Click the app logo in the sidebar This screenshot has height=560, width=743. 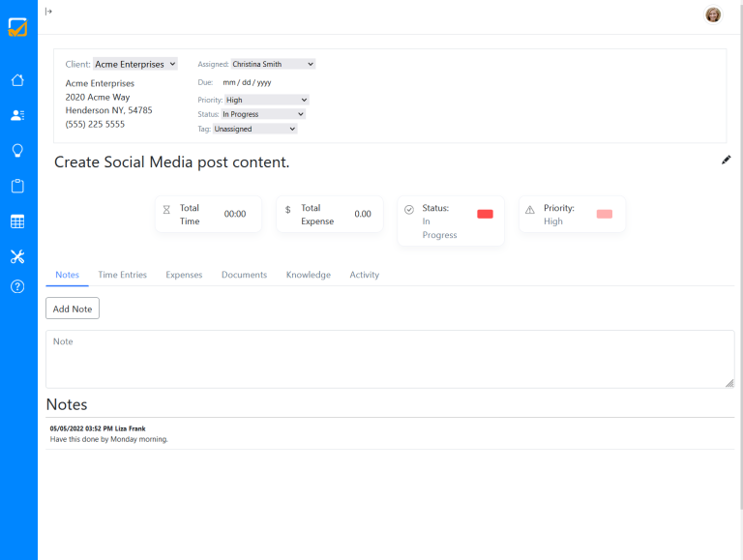17,27
